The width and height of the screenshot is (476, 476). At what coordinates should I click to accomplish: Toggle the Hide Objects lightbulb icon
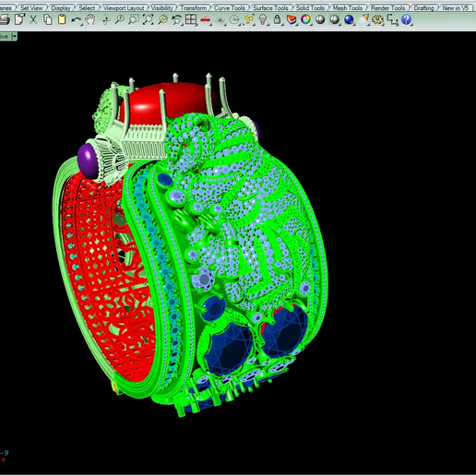[x=263, y=20]
